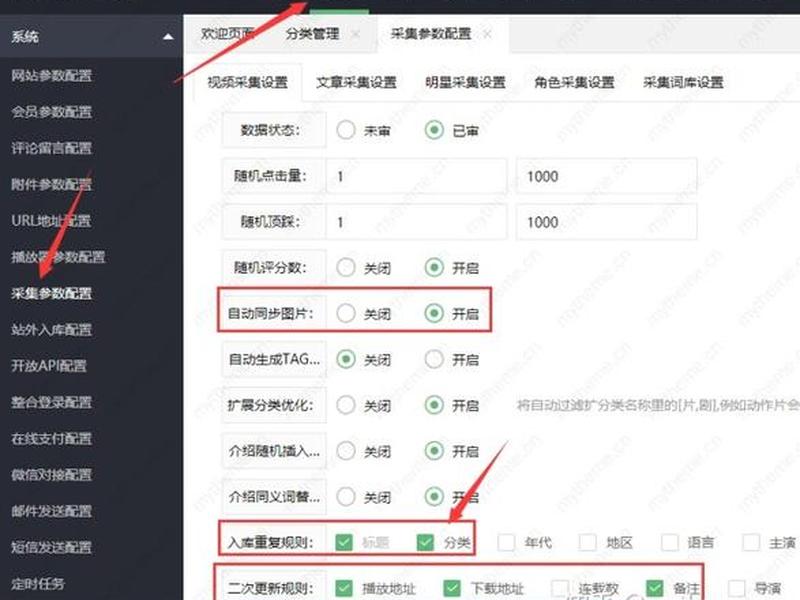Open 会员参数配置 in sidebar
The width and height of the screenshot is (800, 600).
52,112
